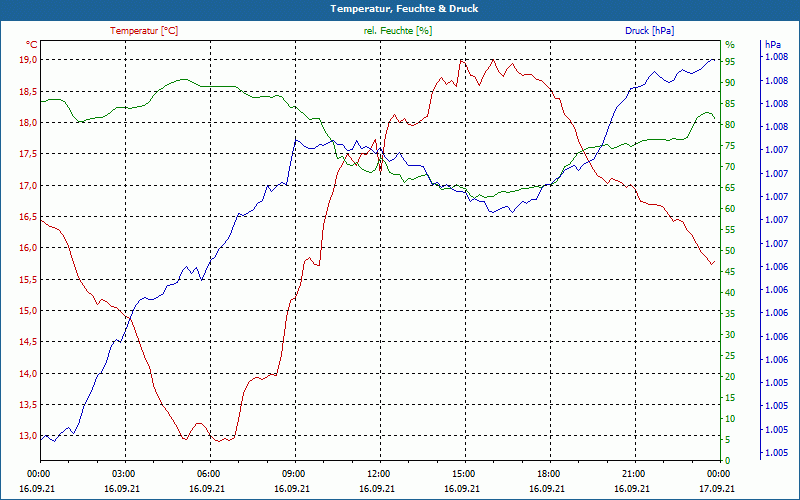The height and width of the screenshot is (500, 800).
Task: Click the 40 humidity axis value
Action: [x=730, y=293]
